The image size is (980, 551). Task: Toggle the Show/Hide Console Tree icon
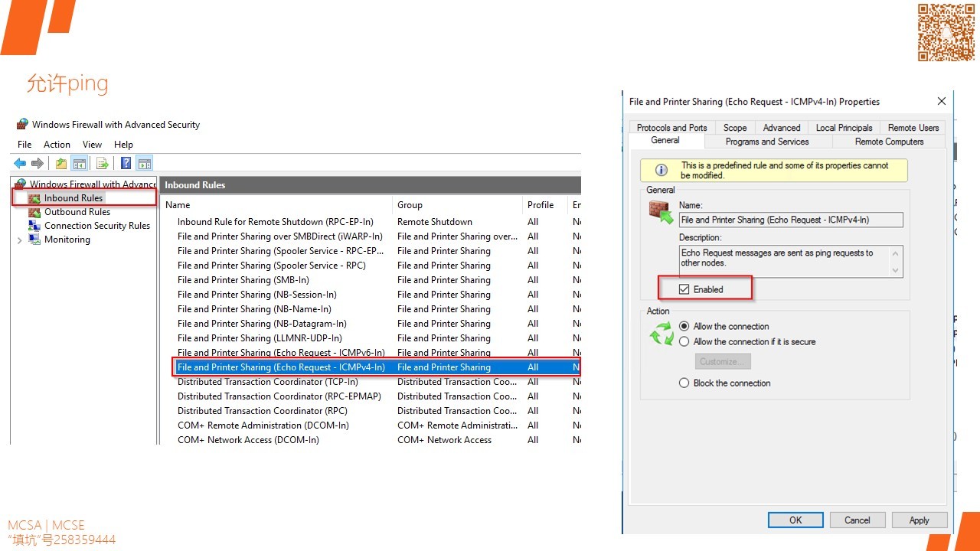tap(79, 163)
